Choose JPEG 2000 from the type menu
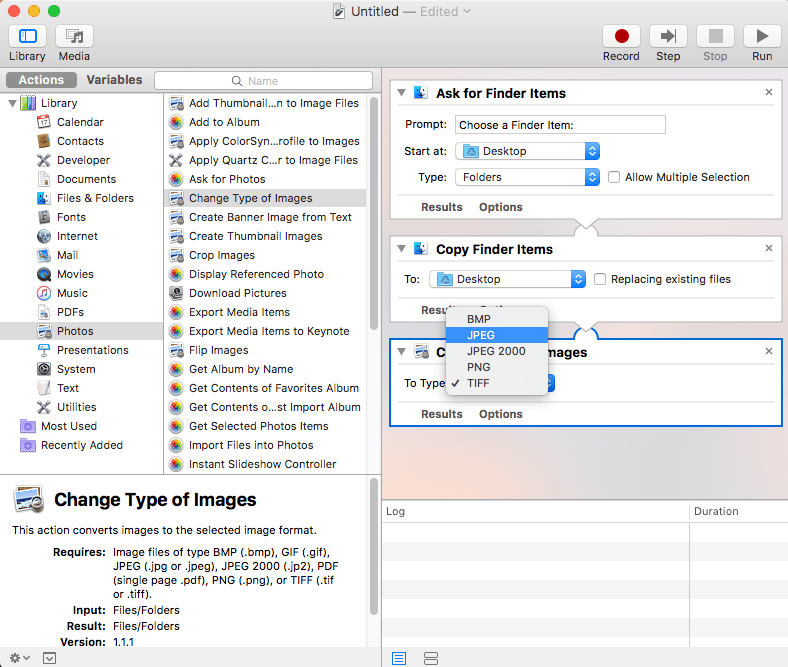Image resolution: width=788 pixels, height=667 pixels. (497, 351)
